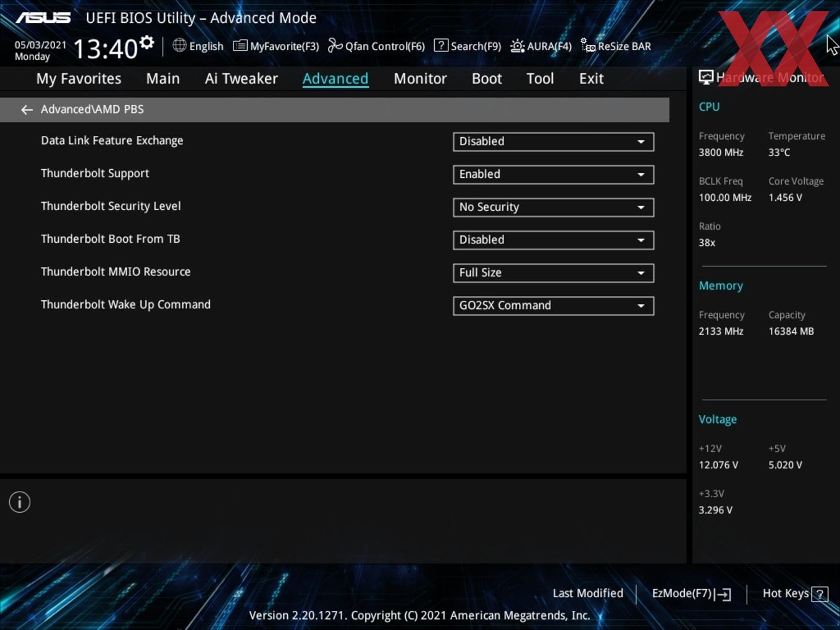The height and width of the screenshot is (630, 840).
Task: Click Advanced\AMD PBS breadcrumb text
Action: [92, 109]
